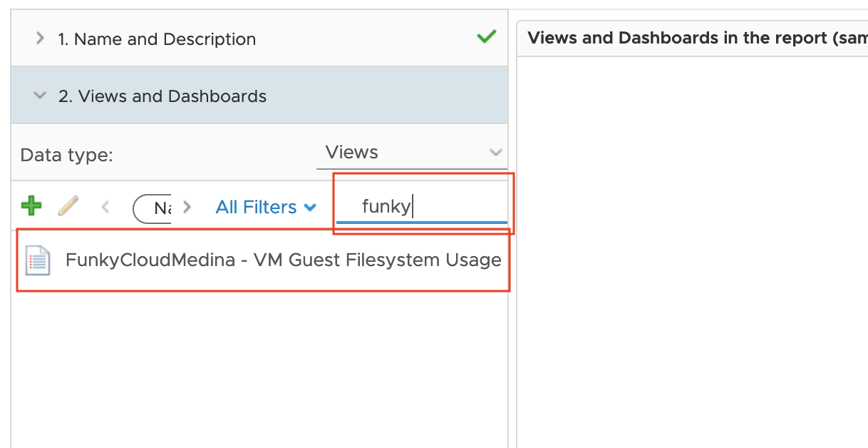Click the arrow on the Views combo box
The height and width of the screenshot is (448, 868).
[496, 153]
